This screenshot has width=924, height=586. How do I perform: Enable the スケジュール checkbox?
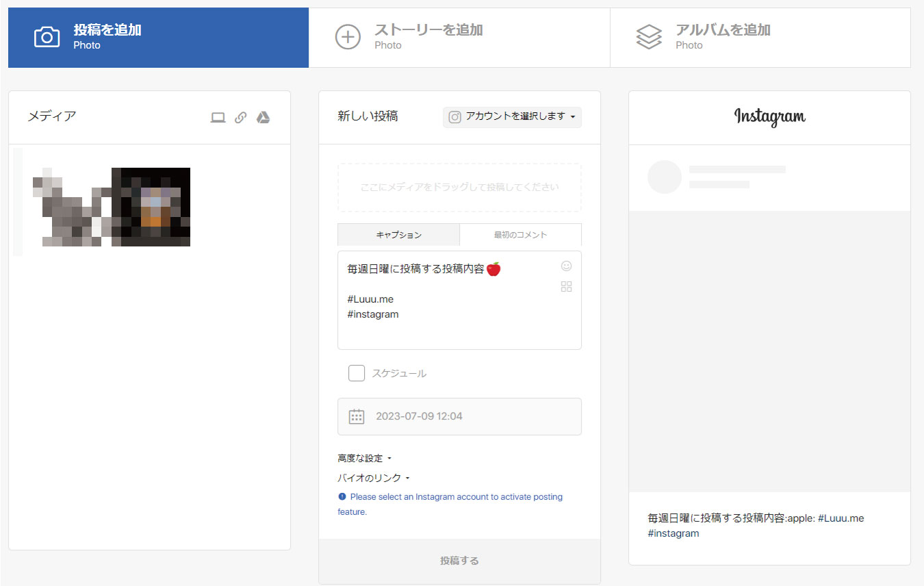[x=357, y=373]
